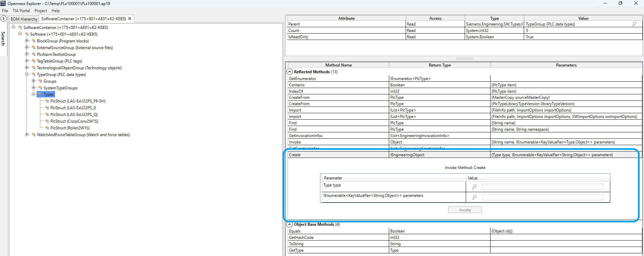Switch to the EOM Hierarchy tab
Viewport: 644px width, 256px height.
[x=24, y=19]
